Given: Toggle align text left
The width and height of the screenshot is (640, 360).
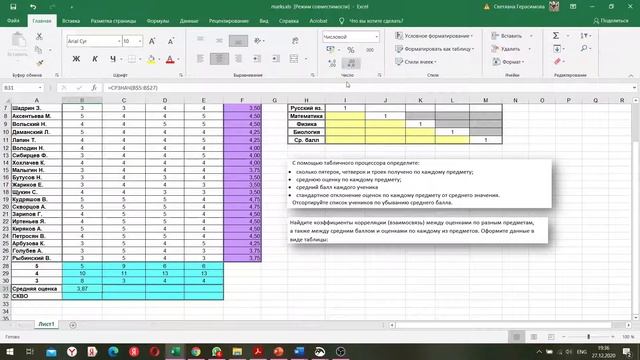Looking at the screenshot, I should pos(200,59).
